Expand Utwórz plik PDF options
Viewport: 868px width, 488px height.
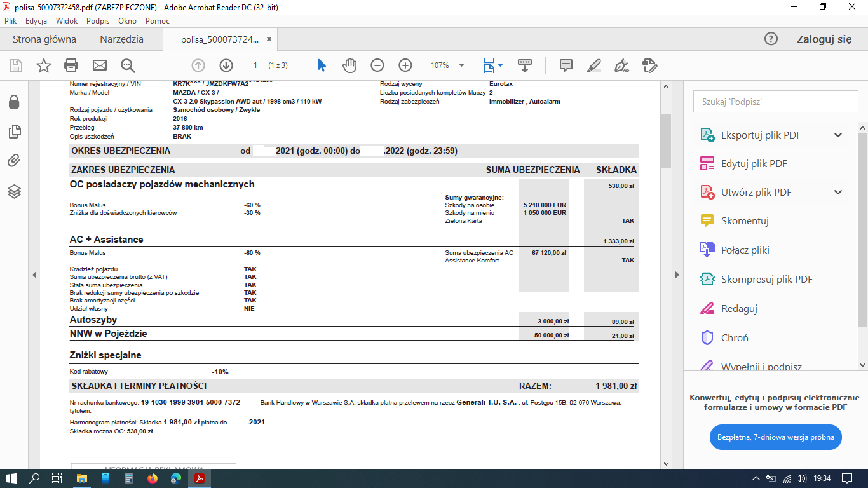(838, 193)
